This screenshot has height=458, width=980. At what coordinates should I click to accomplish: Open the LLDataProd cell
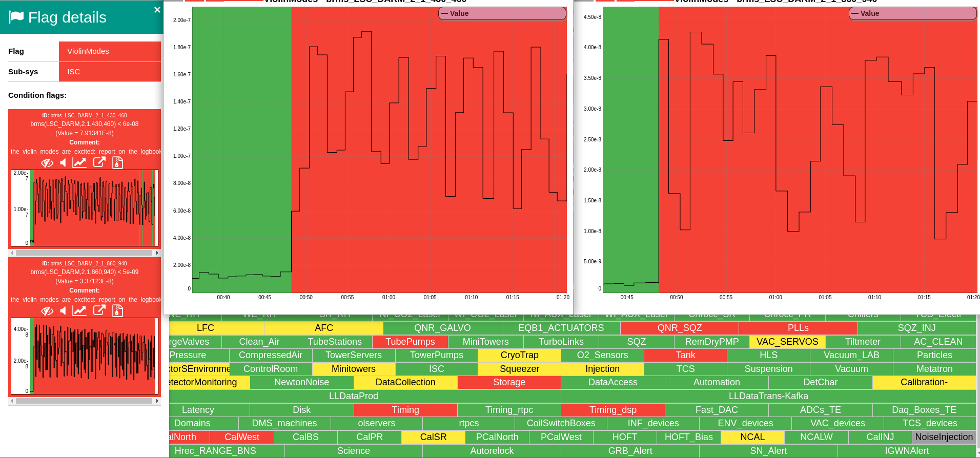(x=364, y=396)
